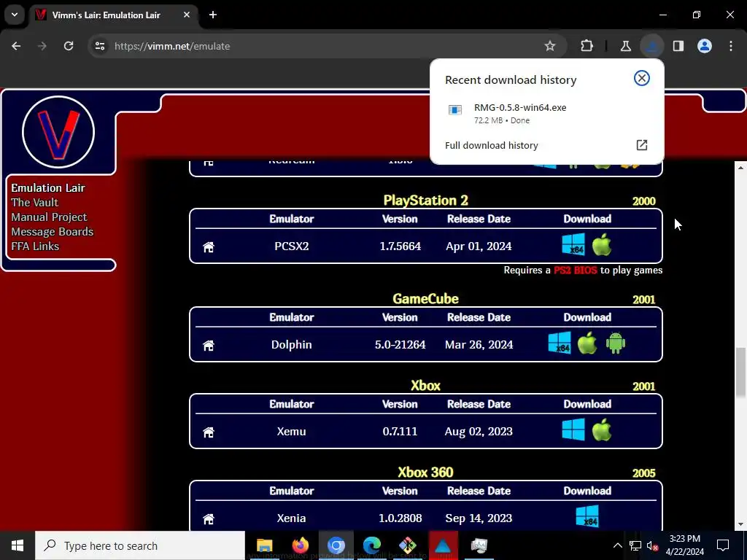Open Dolphin homepage via house icon
The width and height of the screenshot is (747, 560).
coord(209,345)
